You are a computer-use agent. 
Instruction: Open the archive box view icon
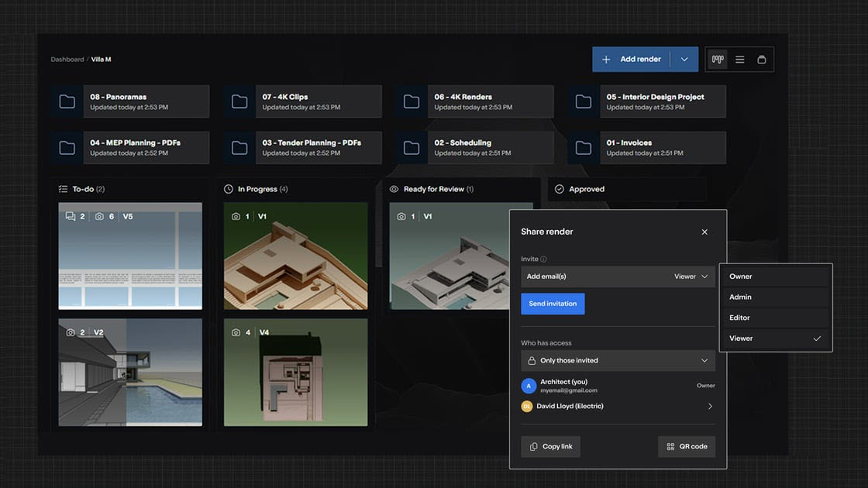762,60
